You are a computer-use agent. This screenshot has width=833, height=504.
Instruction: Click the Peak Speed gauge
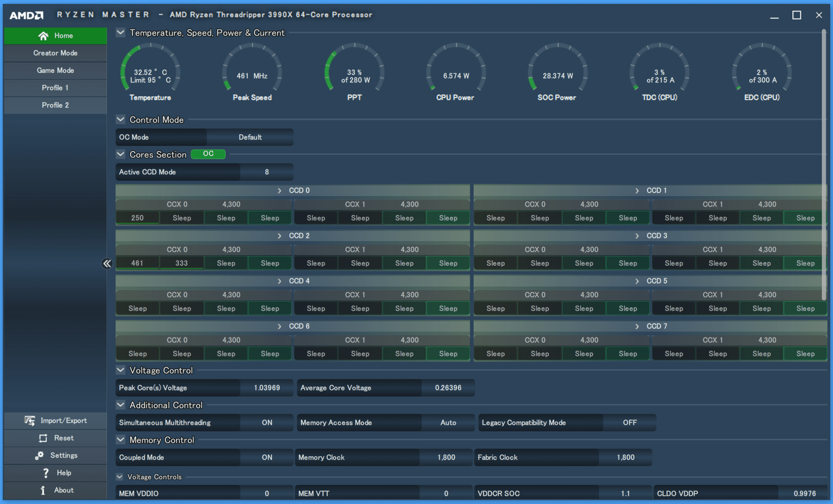pyautogui.click(x=252, y=72)
